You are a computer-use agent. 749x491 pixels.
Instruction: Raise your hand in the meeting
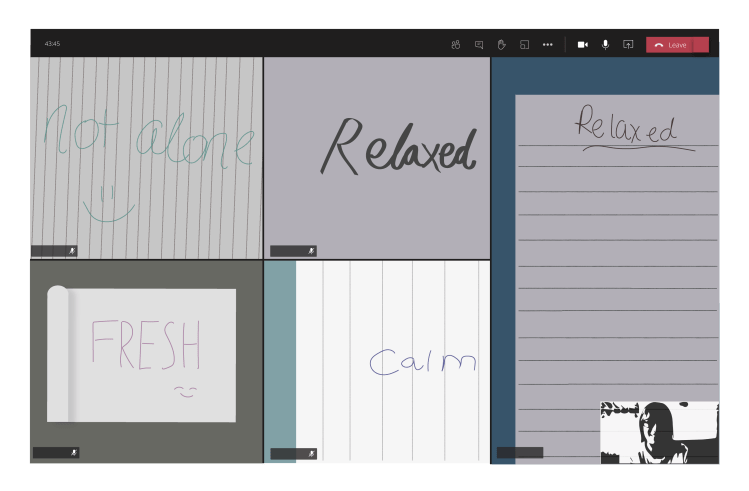coord(501,44)
